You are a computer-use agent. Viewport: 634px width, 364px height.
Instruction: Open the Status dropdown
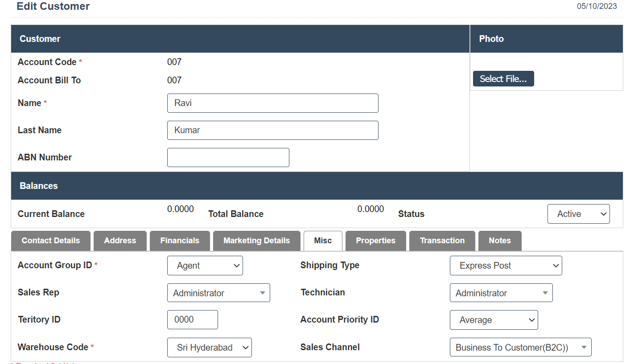click(x=578, y=214)
